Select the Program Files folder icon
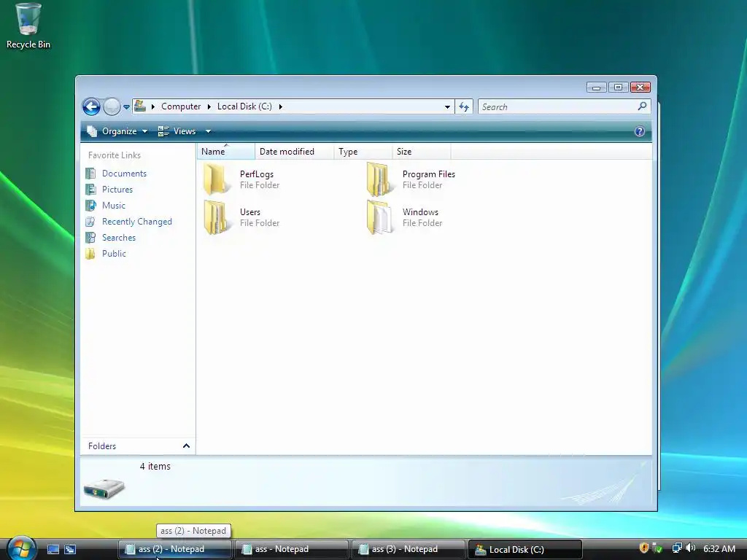Image resolution: width=747 pixels, height=560 pixels. [379, 179]
